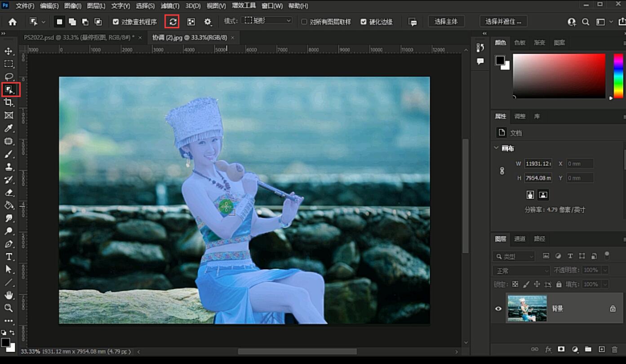Click the rainbow hue slider strip
Screen dimensions: 626x364
tap(619, 76)
